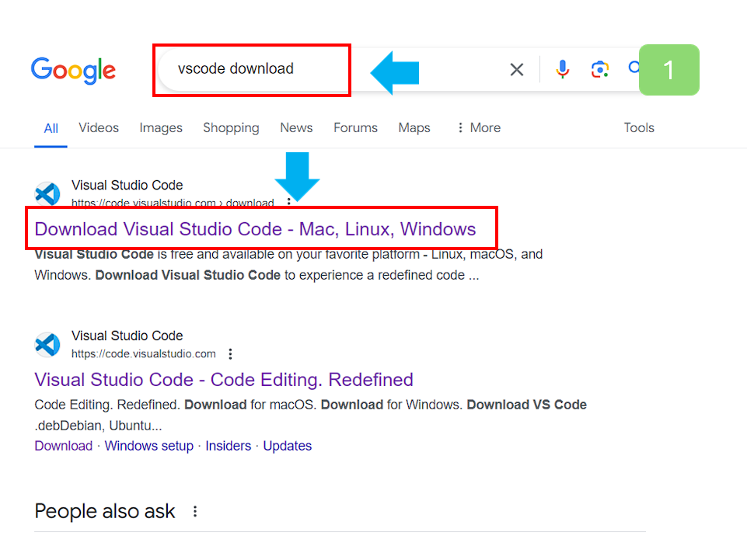Click the Tools option

638,127
